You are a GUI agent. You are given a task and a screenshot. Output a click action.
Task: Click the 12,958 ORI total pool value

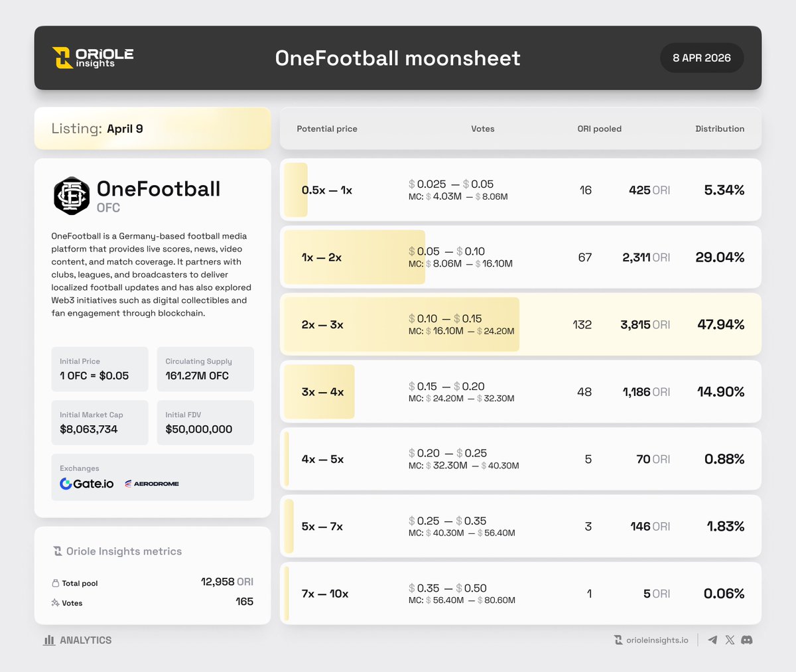[x=227, y=582]
